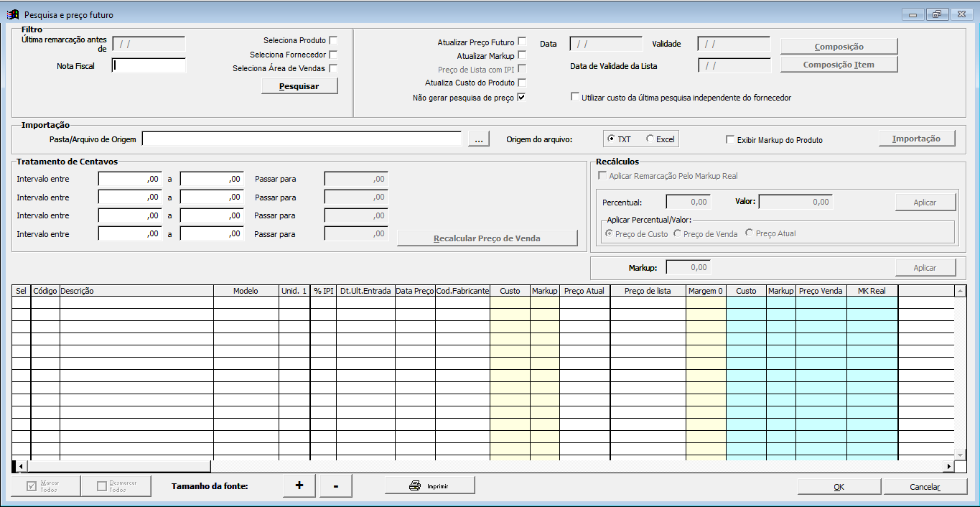The width and height of the screenshot is (980, 507).
Task: Click the Modelo column header
Action: click(x=246, y=291)
